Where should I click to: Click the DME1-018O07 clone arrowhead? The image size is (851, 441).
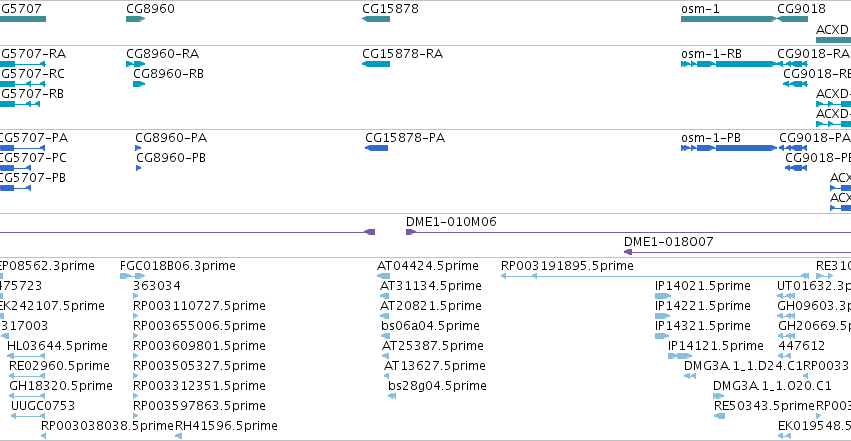tap(628, 252)
